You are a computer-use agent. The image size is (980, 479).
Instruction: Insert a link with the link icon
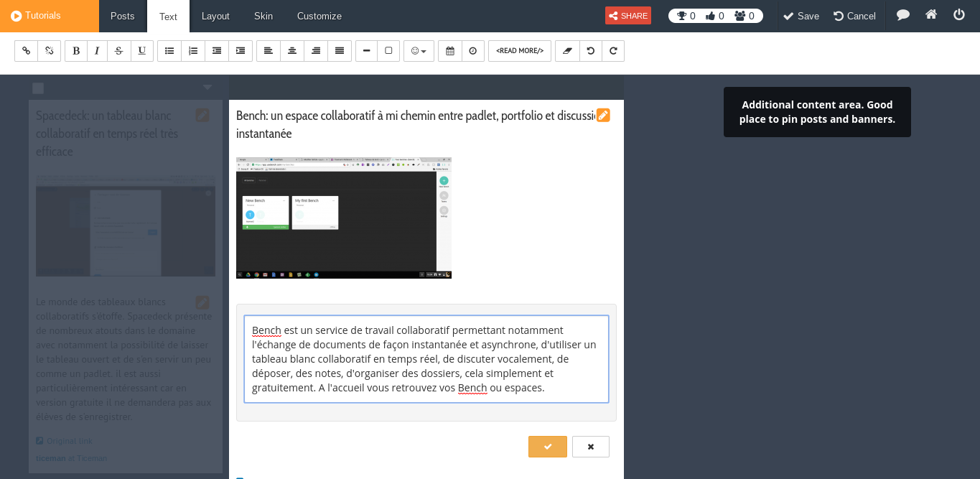(26, 51)
